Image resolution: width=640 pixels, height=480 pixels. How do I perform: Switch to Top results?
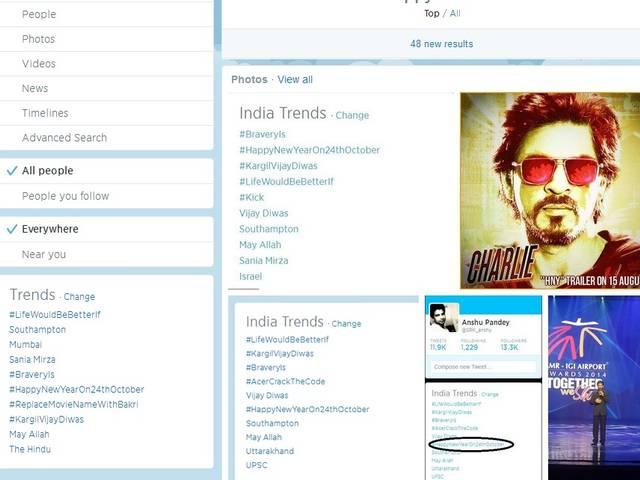tap(432, 13)
